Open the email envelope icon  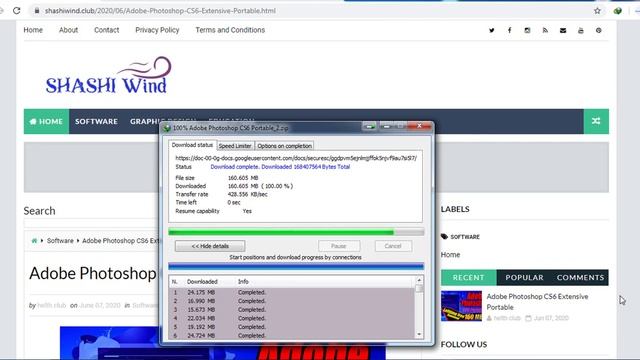pos(563,30)
